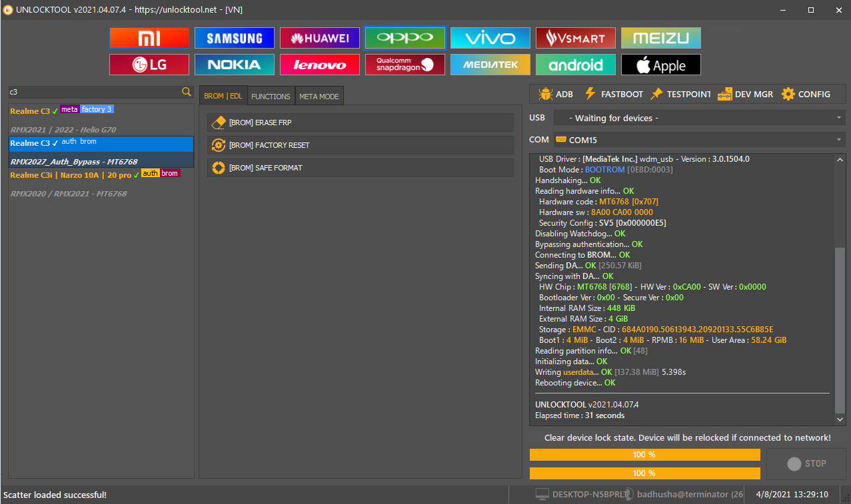Click the 'External RAM Size : 4 GiB' line
The height and width of the screenshot is (504, 851).
click(x=585, y=319)
